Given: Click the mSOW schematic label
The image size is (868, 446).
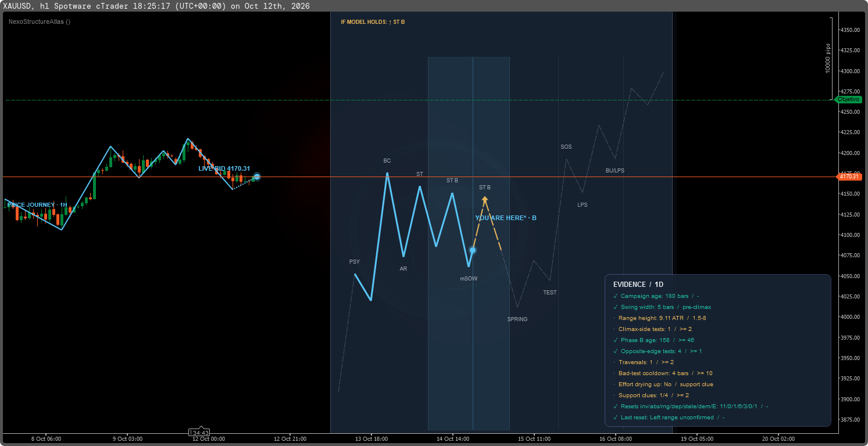Looking at the screenshot, I should tap(469, 279).
